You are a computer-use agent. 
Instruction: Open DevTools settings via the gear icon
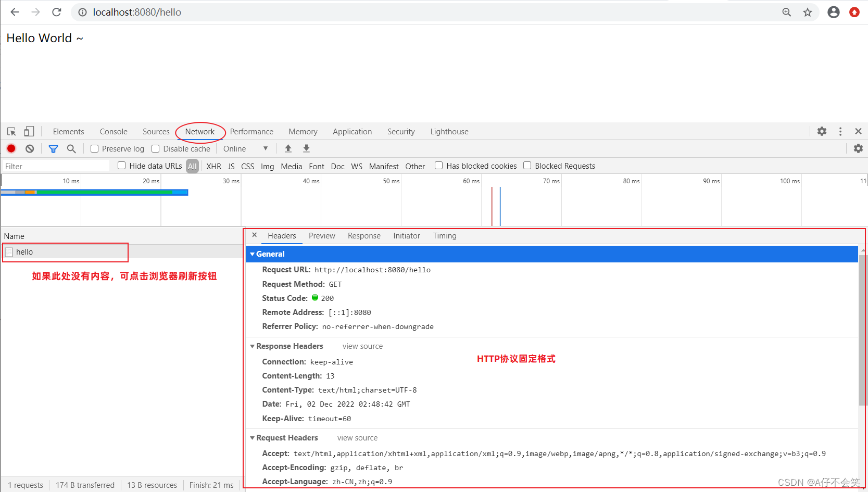tap(822, 131)
